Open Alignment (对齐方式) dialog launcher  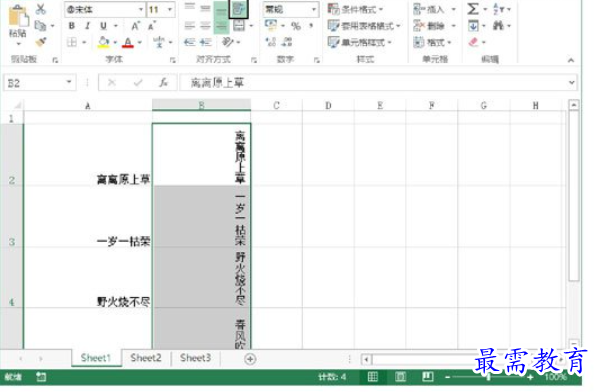(254, 60)
